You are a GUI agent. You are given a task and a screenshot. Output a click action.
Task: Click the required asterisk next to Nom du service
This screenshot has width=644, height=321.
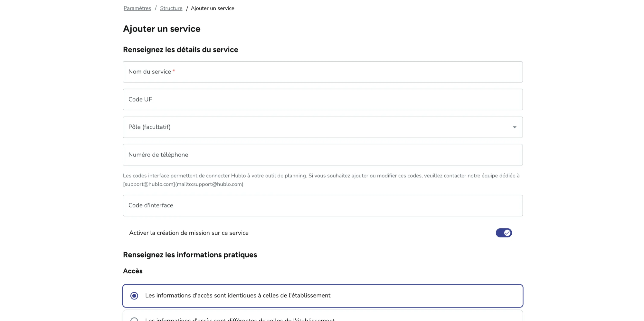click(174, 70)
